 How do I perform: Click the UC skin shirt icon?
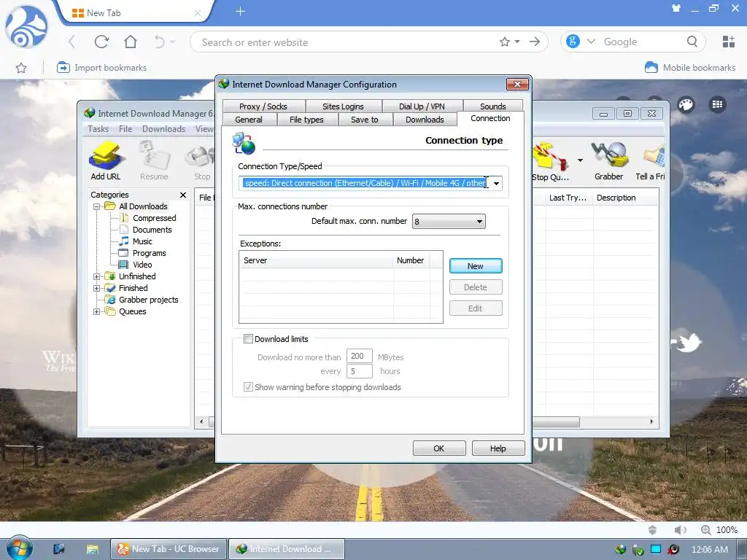coord(676,8)
